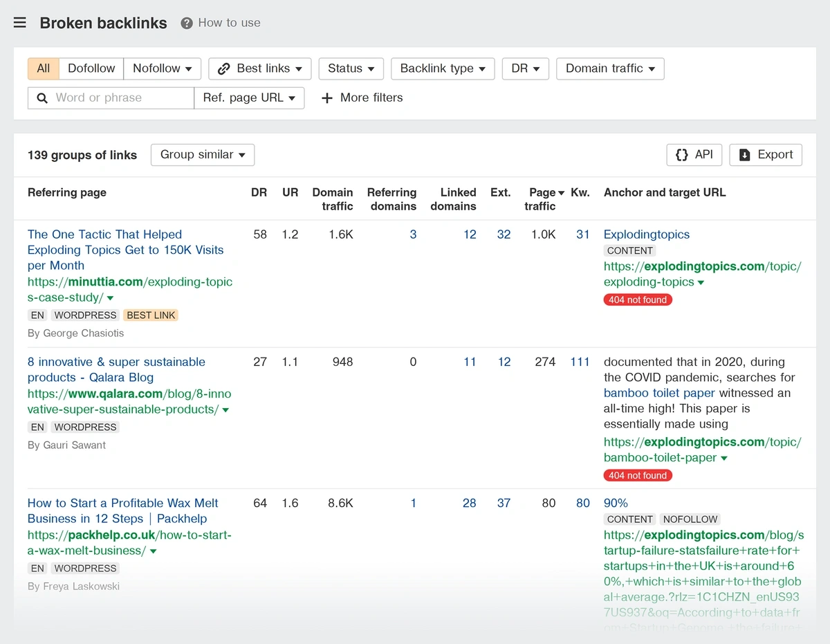
Task: Click in the Word or phrase field
Action: click(x=111, y=98)
